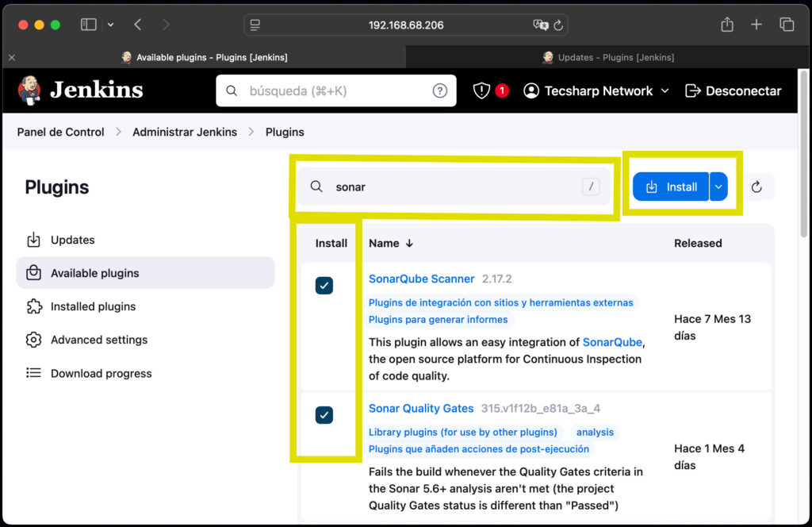Open Updates in the Plugins sidebar
This screenshot has height=527, width=812.
pyautogui.click(x=146, y=240)
